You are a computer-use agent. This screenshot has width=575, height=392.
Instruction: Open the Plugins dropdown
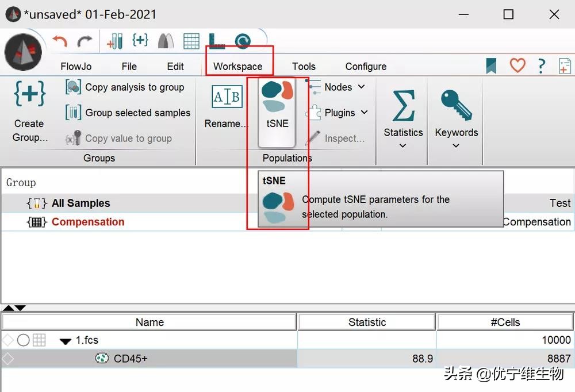pyautogui.click(x=336, y=113)
